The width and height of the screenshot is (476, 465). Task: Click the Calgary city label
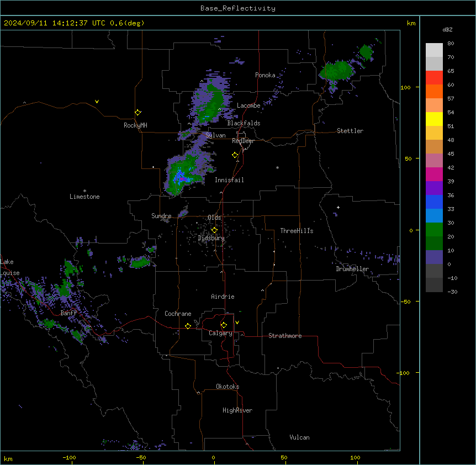click(220, 333)
